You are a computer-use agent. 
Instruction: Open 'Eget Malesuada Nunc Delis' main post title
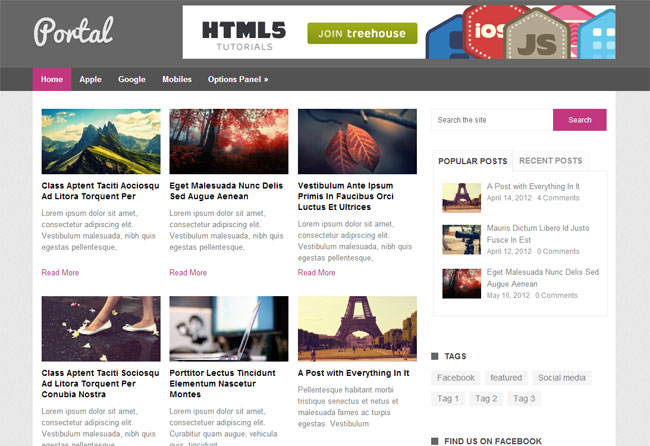coord(226,191)
